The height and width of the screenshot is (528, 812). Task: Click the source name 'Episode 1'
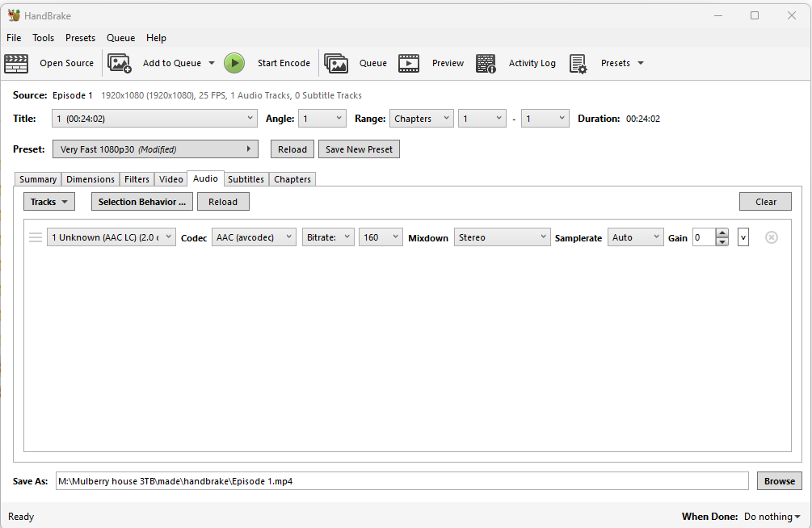(73, 95)
